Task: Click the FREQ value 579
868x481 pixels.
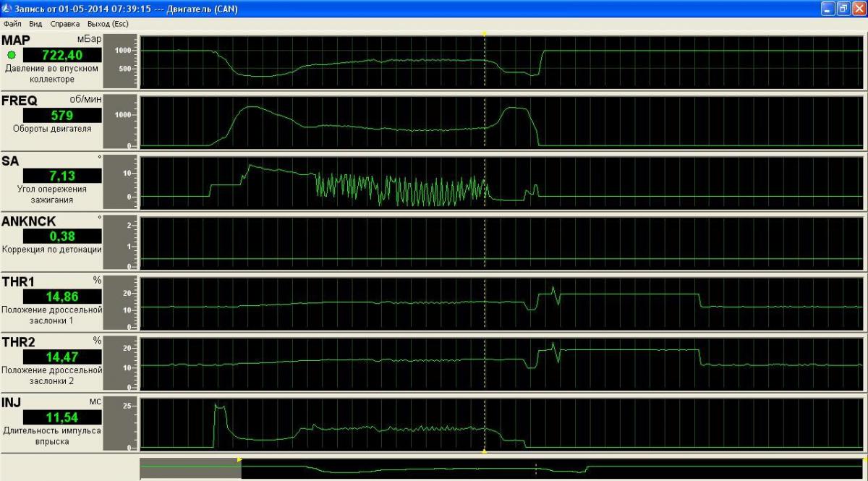Action: (x=62, y=116)
